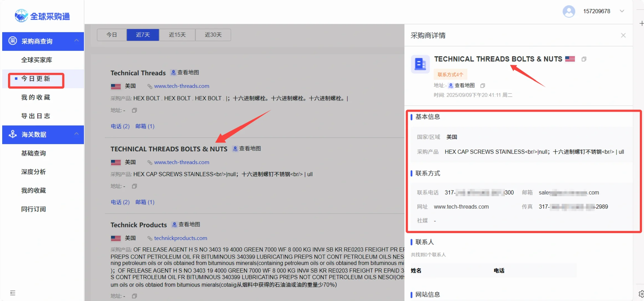Click the map pin beside Technick Products

tap(174, 225)
